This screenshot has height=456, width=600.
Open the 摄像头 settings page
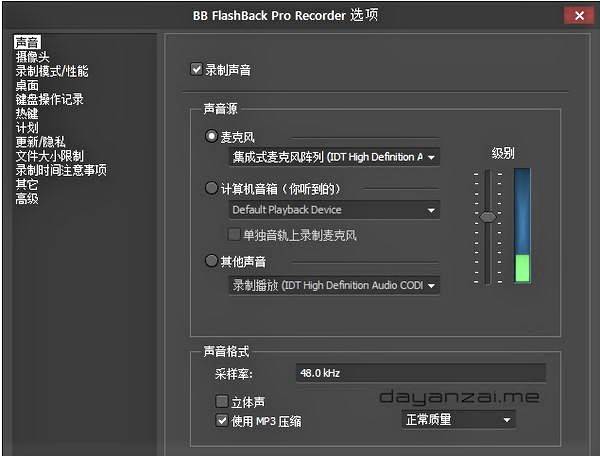[x=32, y=57]
